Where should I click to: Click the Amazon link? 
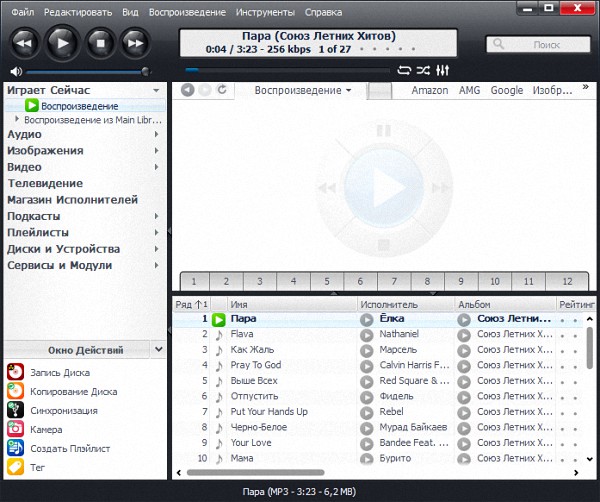click(x=429, y=90)
